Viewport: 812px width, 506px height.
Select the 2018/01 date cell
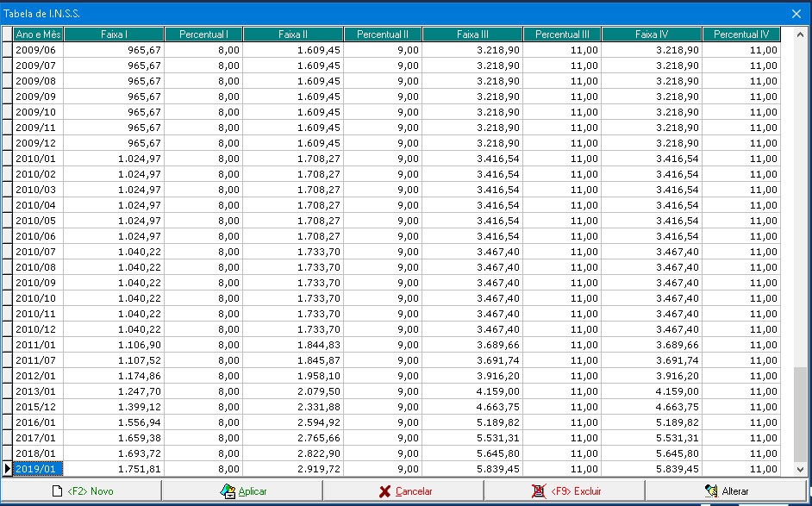(x=38, y=453)
